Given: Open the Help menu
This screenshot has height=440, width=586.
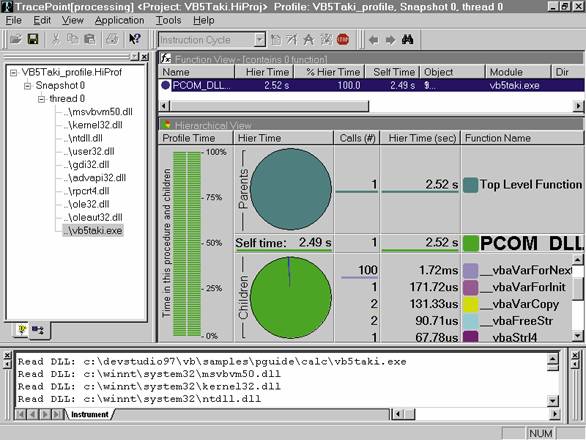Looking at the screenshot, I should 204,20.
